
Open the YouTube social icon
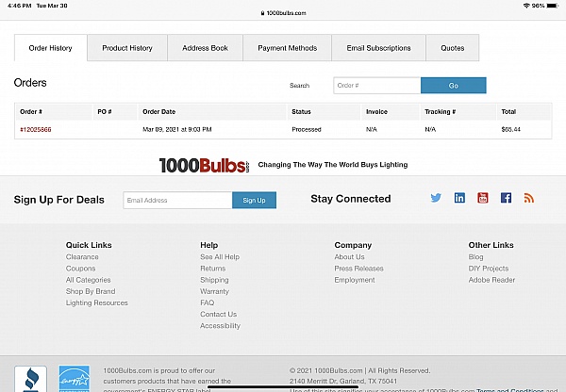click(483, 198)
